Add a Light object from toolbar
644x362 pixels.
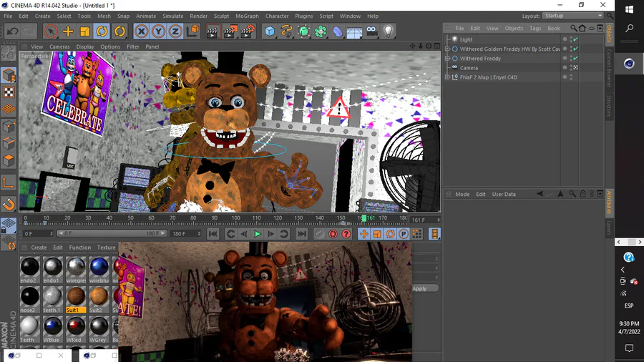(x=389, y=31)
